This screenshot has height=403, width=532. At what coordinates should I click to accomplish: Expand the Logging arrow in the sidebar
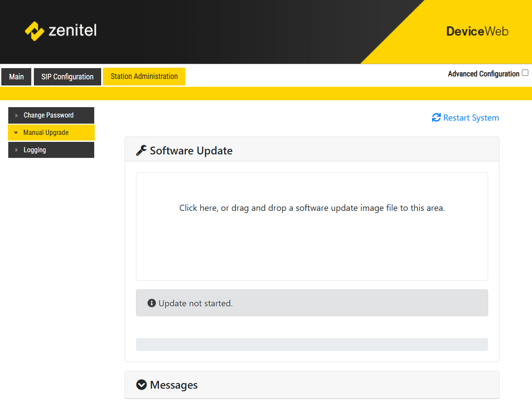point(17,150)
